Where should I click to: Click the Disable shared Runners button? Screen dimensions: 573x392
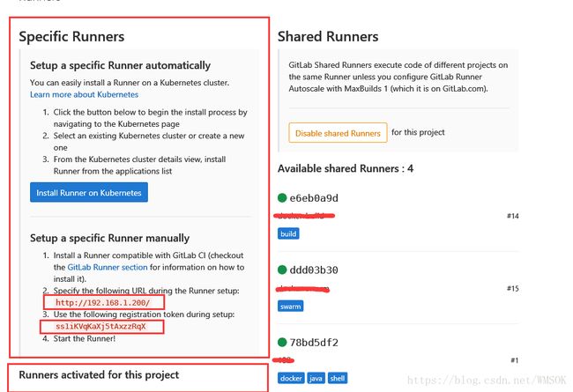338,133
